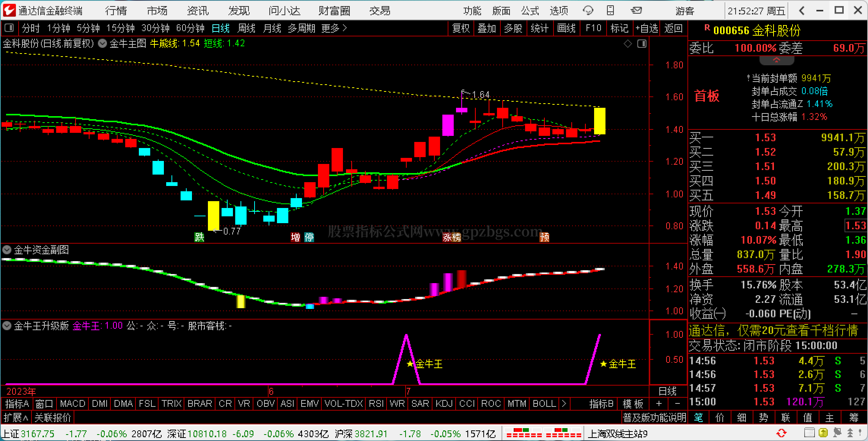Expand the 金牛资金副图 indicator dropdown
Screen dimensions: 868x441
click(7, 250)
